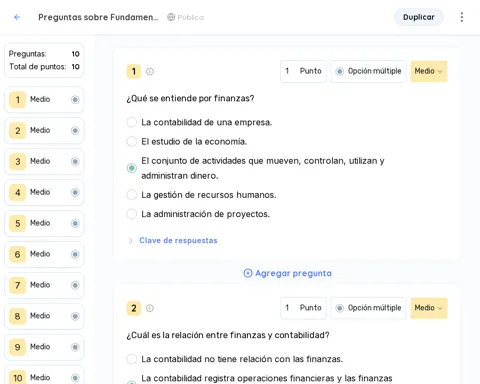Jump to question 6 in sidebar
The width and height of the screenshot is (480, 384).
click(x=44, y=254)
